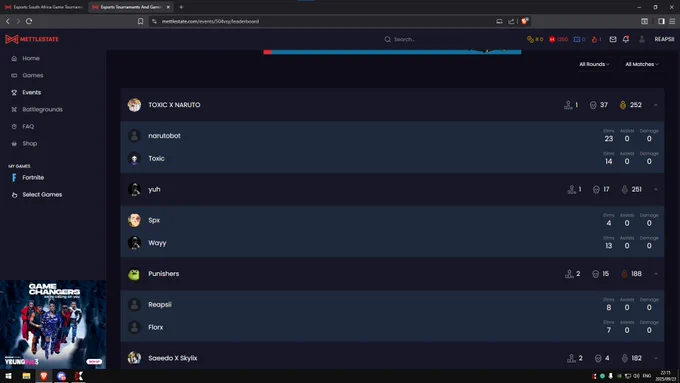Open the messages envelope icon

pyautogui.click(x=613, y=39)
